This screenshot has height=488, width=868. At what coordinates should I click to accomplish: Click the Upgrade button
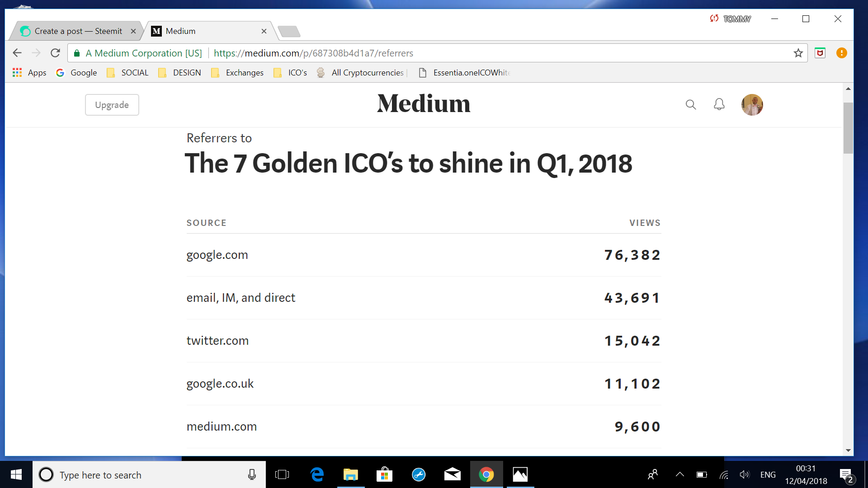112,105
